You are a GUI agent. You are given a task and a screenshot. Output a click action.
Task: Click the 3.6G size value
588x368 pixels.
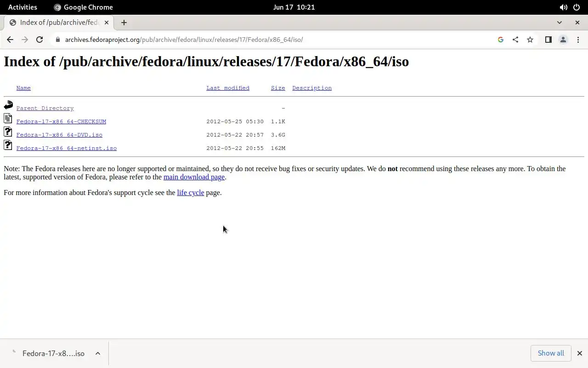pyautogui.click(x=278, y=135)
